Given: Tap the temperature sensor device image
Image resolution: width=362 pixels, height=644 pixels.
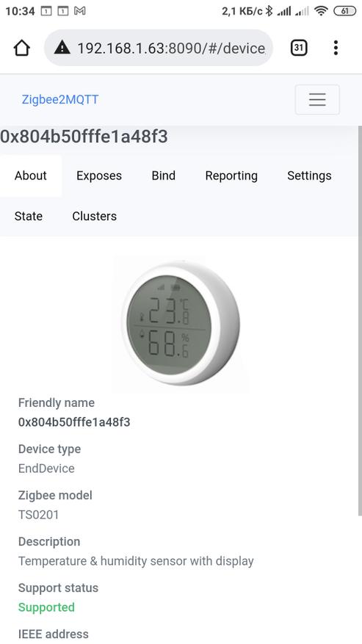Looking at the screenshot, I should [x=181, y=323].
